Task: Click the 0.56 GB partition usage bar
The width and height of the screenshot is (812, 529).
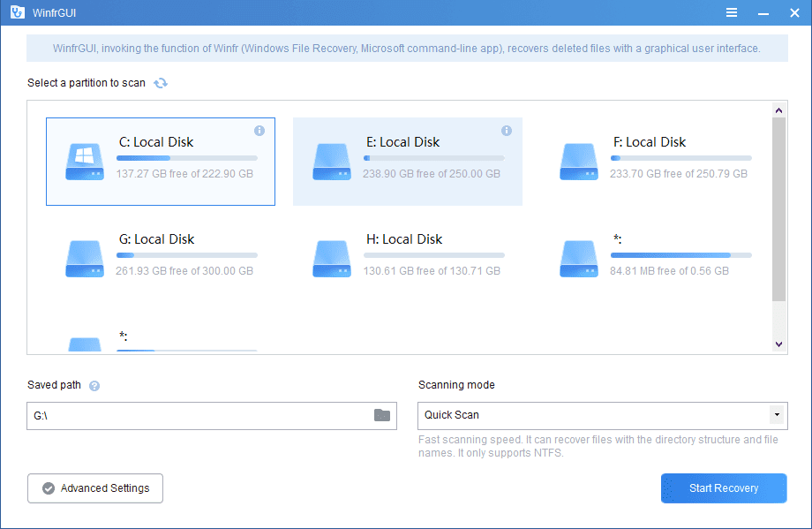Action: pyautogui.click(x=681, y=255)
